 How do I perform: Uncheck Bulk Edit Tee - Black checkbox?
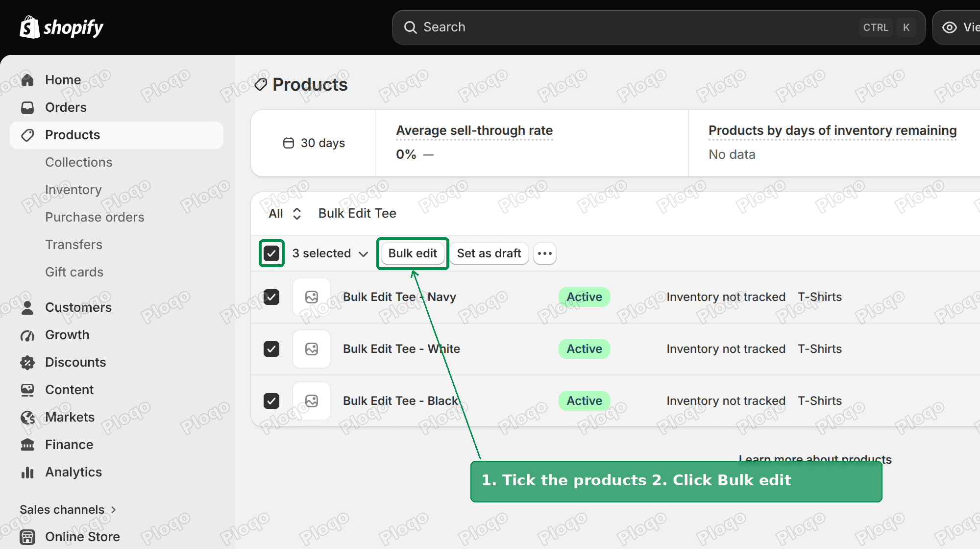click(x=271, y=401)
